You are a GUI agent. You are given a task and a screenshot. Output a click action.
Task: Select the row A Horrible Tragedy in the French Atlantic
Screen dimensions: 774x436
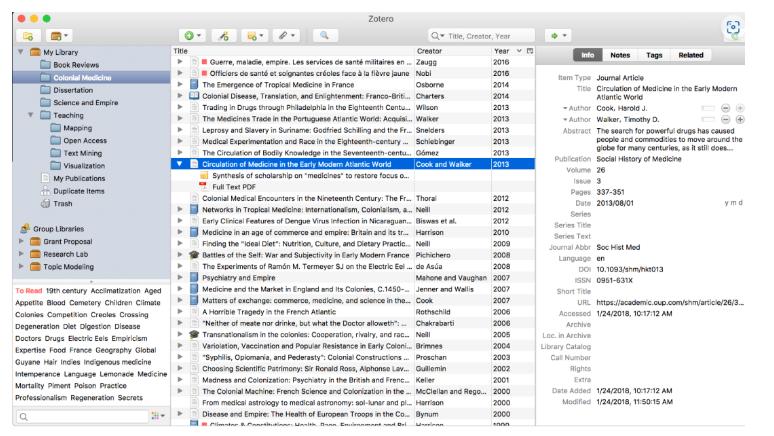[x=352, y=312]
